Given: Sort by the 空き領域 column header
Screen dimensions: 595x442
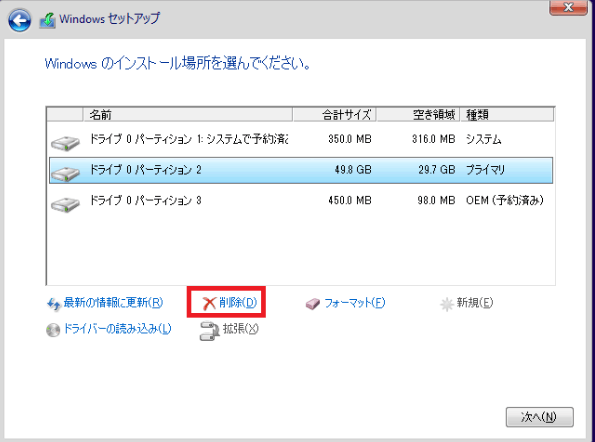Looking at the screenshot, I should (x=418, y=115).
